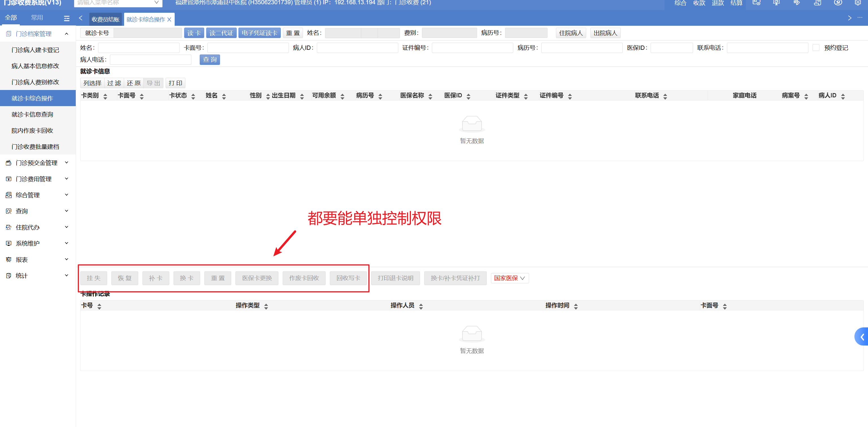Click the left arrow tab scroll icon
This screenshot has width=868, height=427.
pyautogui.click(x=81, y=18)
